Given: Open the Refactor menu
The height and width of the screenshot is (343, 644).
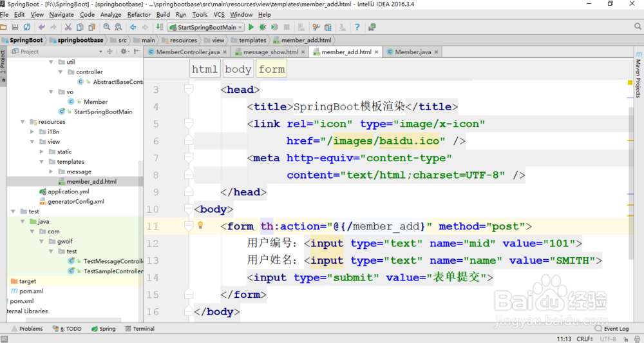Looking at the screenshot, I should [139, 14].
